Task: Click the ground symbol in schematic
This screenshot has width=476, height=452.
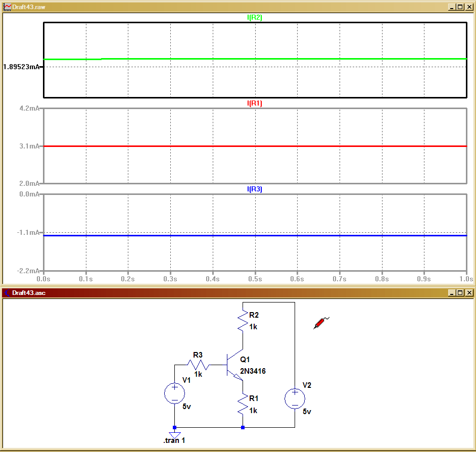Action: 174,435
